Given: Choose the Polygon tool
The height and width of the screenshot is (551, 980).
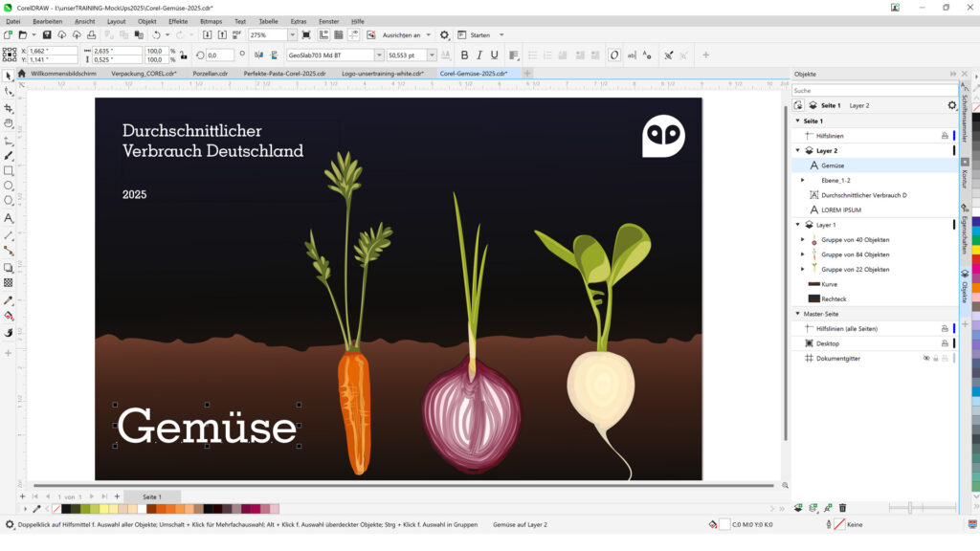Looking at the screenshot, I should [8, 201].
